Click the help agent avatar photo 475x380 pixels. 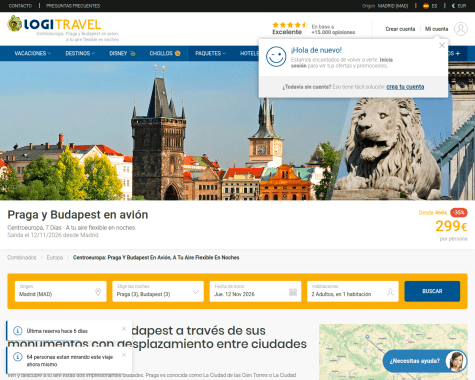click(x=456, y=361)
